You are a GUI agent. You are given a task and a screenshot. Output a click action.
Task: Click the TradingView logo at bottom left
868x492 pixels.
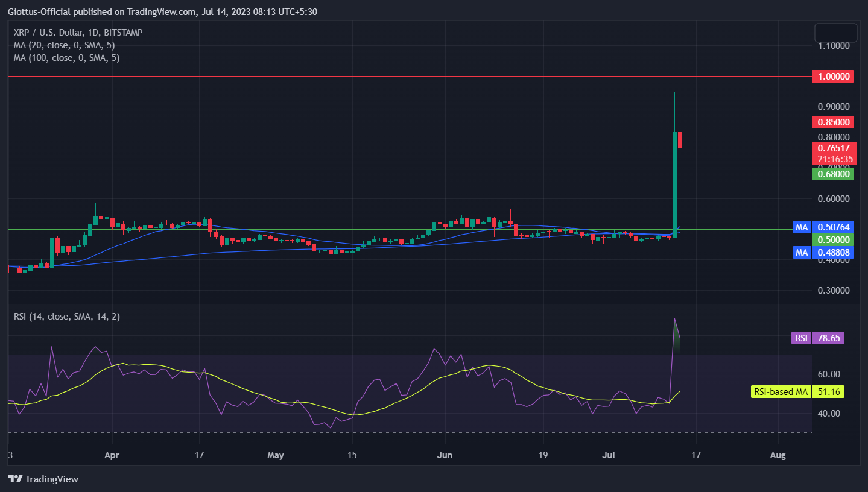[x=43, y=479]
